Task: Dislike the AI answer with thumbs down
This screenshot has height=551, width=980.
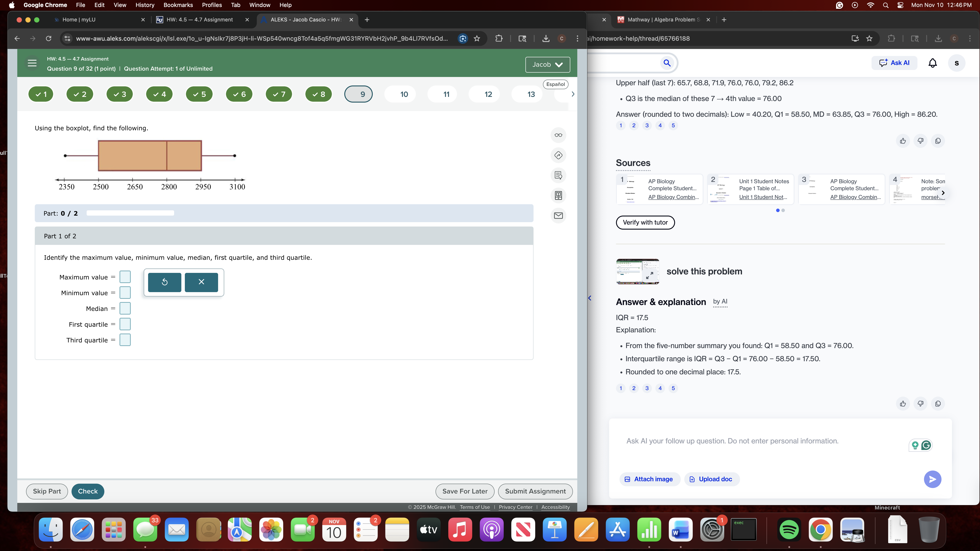Action: (921, 403)
